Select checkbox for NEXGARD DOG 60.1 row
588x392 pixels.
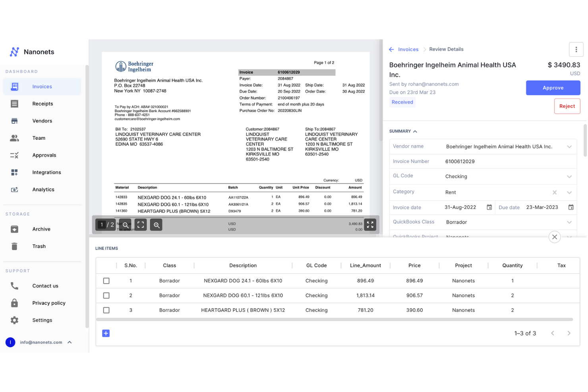click(x=106, y=295)
